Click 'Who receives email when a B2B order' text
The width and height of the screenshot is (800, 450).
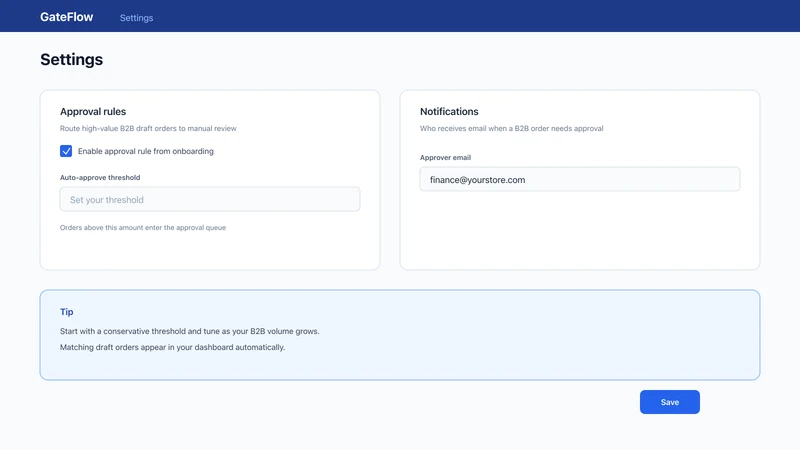pos(511,129)
